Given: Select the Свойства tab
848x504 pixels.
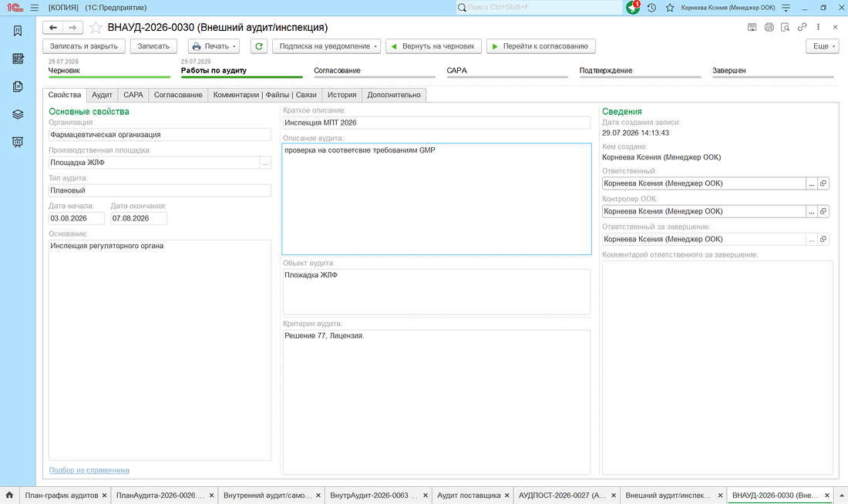Looking at the screenshot, I should (64, 96).
